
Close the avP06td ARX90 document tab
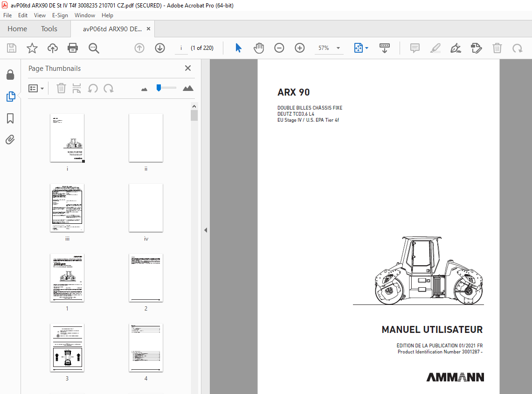(148, 29)
